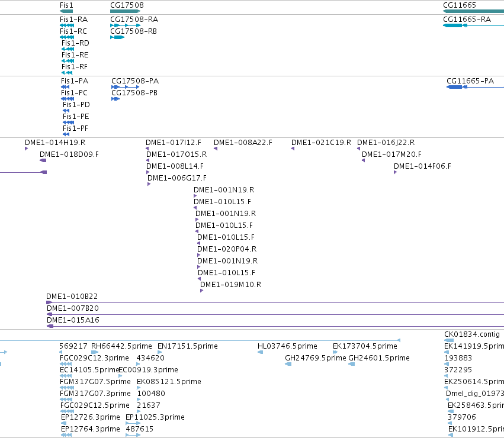
Task: Click DME1-017O15.R label
Action: pyautogui.click(x=176, y=154)
